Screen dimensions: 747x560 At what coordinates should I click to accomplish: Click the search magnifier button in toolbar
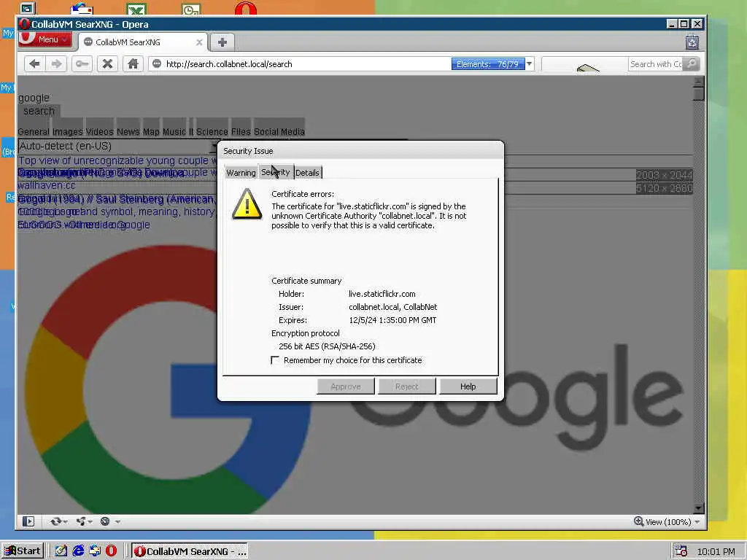click(x=692, y=64)
